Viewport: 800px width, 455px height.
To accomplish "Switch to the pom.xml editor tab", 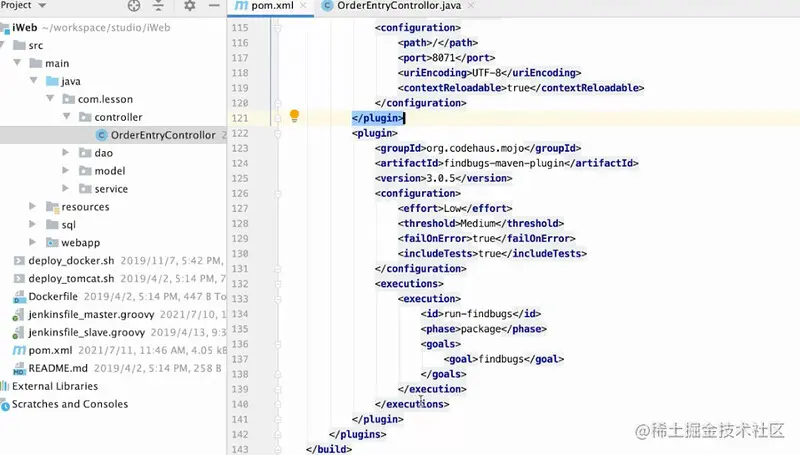I will pos(272,6).
